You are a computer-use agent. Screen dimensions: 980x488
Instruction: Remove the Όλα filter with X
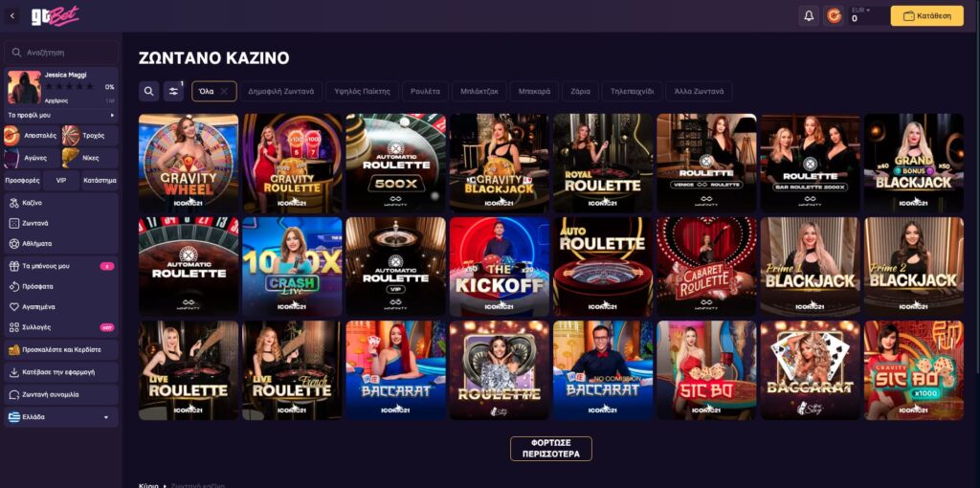pyautogui.click(x=224, y=91)
